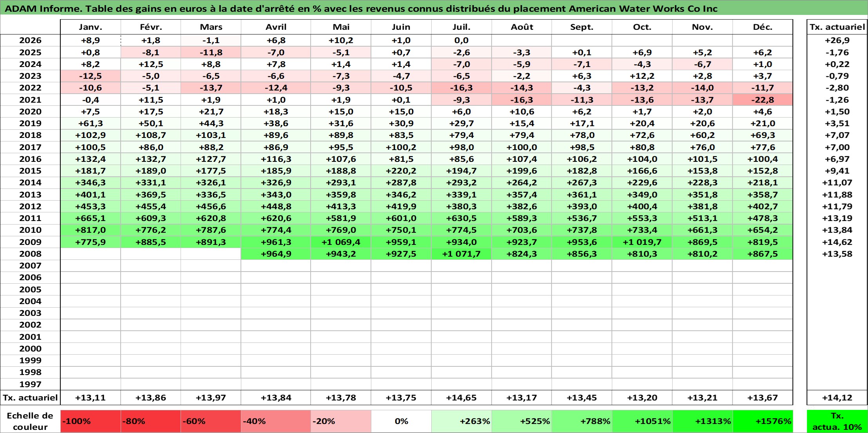Select cell +361,1 for September 2013

click(x=582, y=195)
